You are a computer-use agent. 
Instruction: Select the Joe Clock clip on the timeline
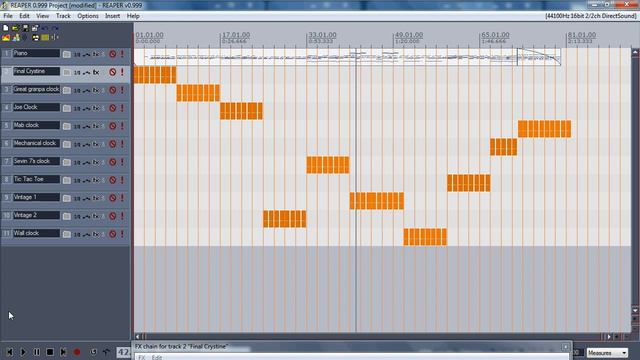241,111
